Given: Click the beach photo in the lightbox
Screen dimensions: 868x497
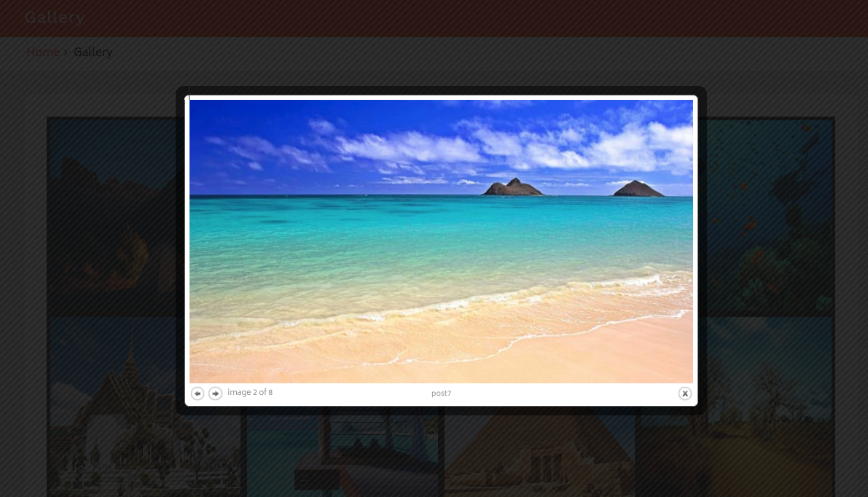Looking at the screenshot, I should 441,241.
